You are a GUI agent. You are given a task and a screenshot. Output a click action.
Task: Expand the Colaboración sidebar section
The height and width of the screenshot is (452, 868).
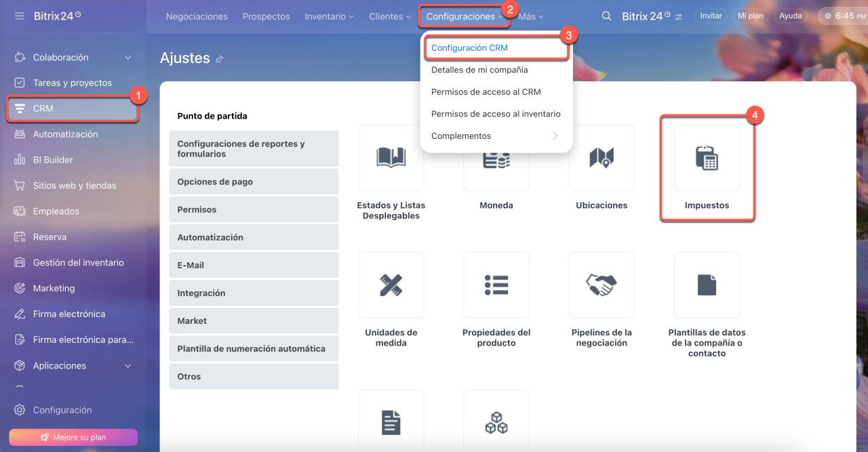click(x=128, y=58)
